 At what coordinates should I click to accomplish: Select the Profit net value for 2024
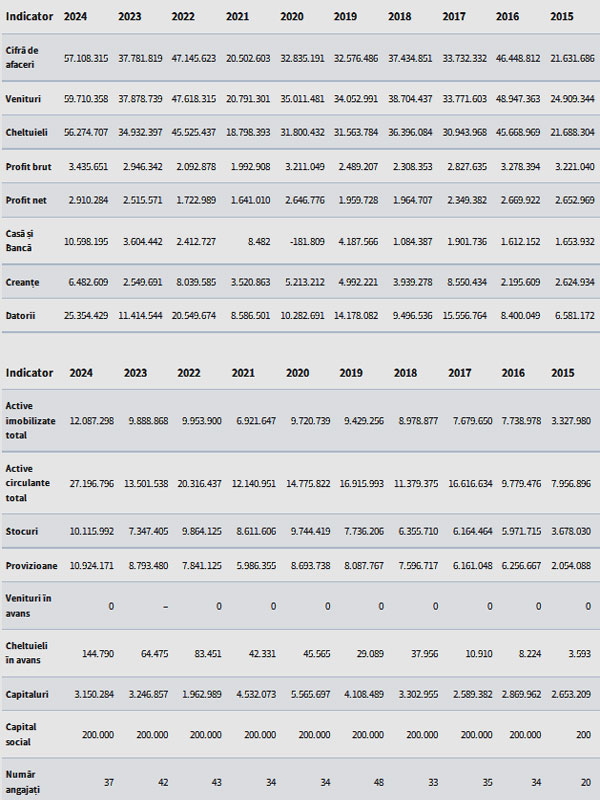coord(88,200)
